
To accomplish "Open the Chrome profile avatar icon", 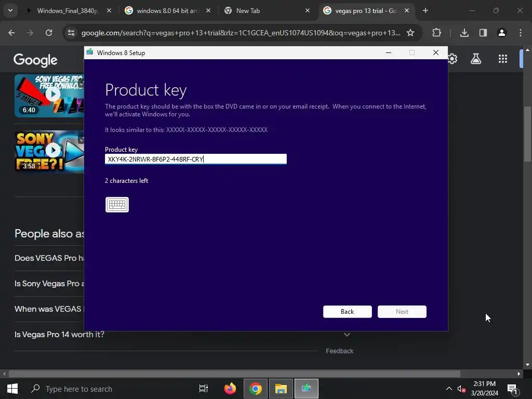I will coord(501,33).
